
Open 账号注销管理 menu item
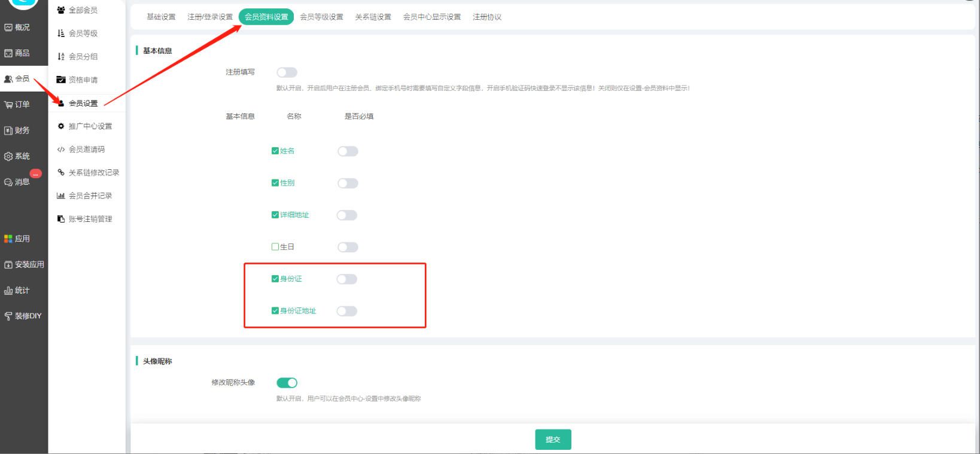tap(90, 219)
